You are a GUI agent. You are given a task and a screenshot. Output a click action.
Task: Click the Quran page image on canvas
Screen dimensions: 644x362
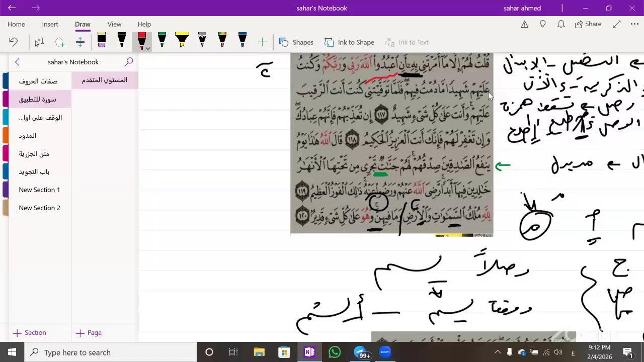click(x=391, y=144)
